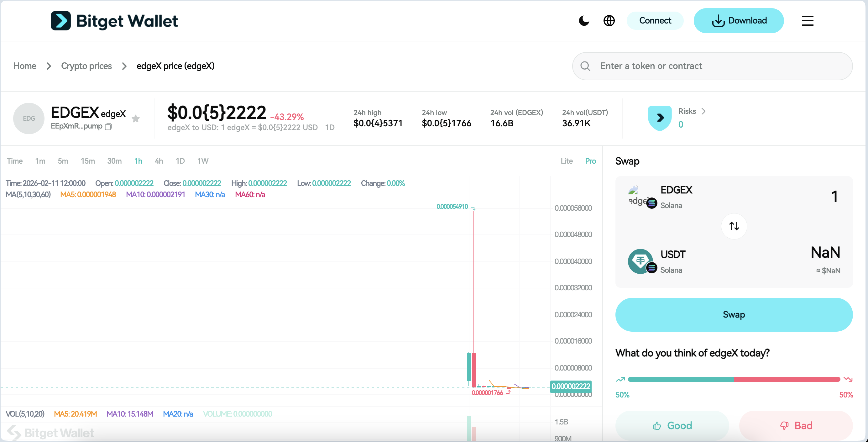Viewport: 868px width, 442px height.
Task: Open the hamburger menu
Action: [x=808, y=21]
